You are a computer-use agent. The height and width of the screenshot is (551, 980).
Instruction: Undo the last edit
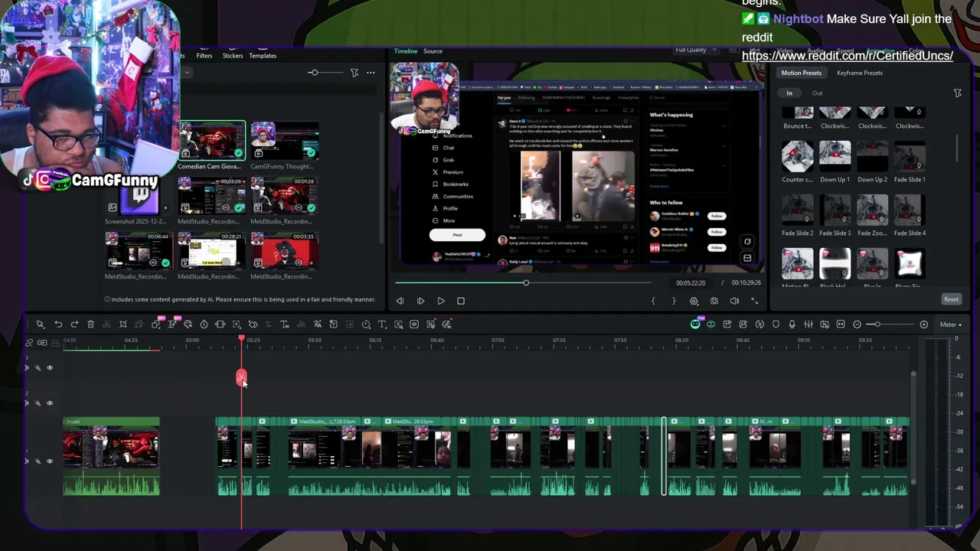pos(58,324)
